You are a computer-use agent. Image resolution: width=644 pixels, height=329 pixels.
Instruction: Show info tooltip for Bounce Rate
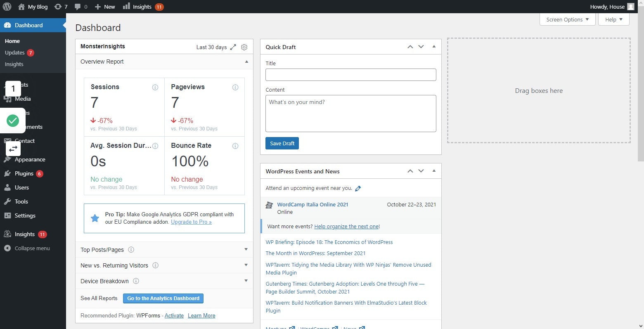[x=235, y=146]
